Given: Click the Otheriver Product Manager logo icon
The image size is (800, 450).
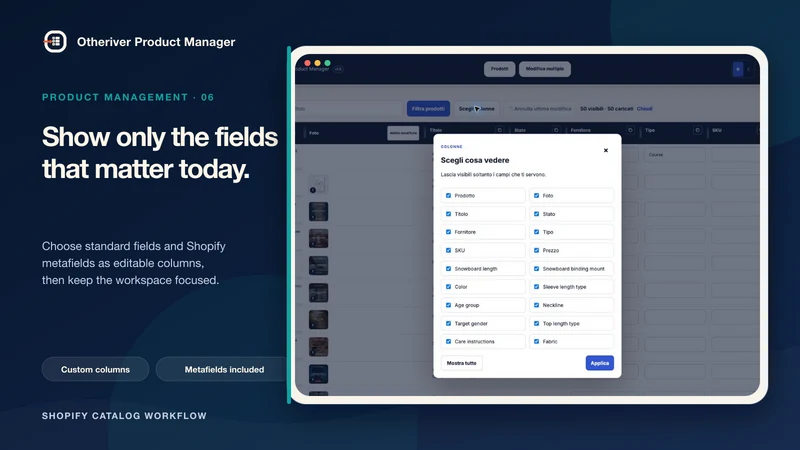Looking at the screenshot, I should point(55,41).
